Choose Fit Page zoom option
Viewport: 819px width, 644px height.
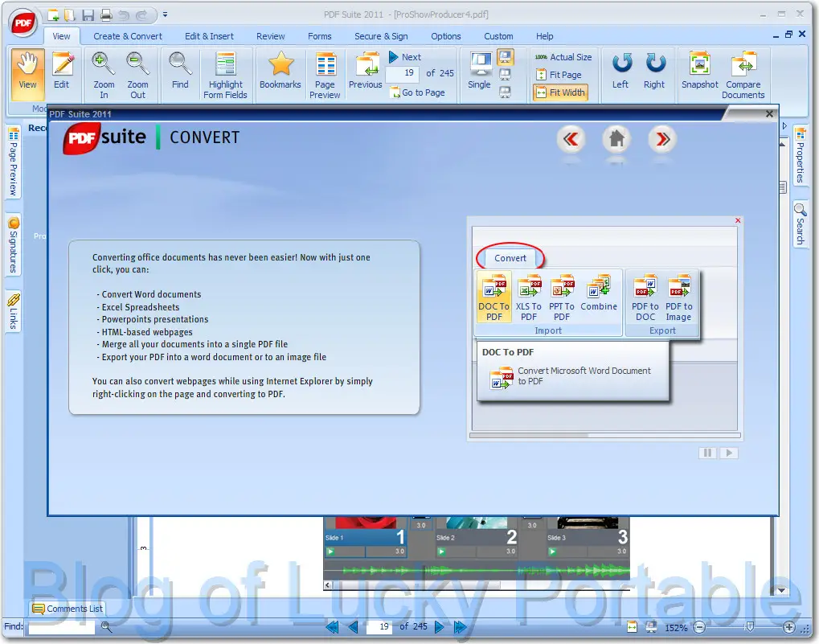559,75
